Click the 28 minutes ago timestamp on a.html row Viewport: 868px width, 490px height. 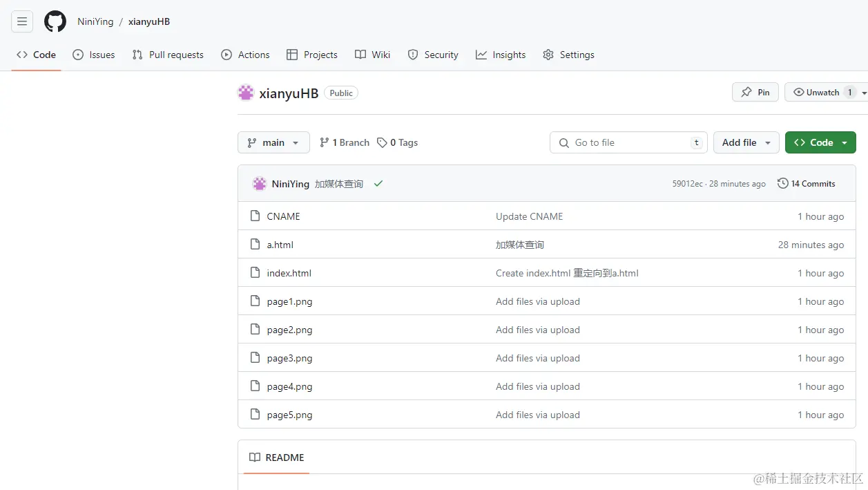[x=811, y=245]
